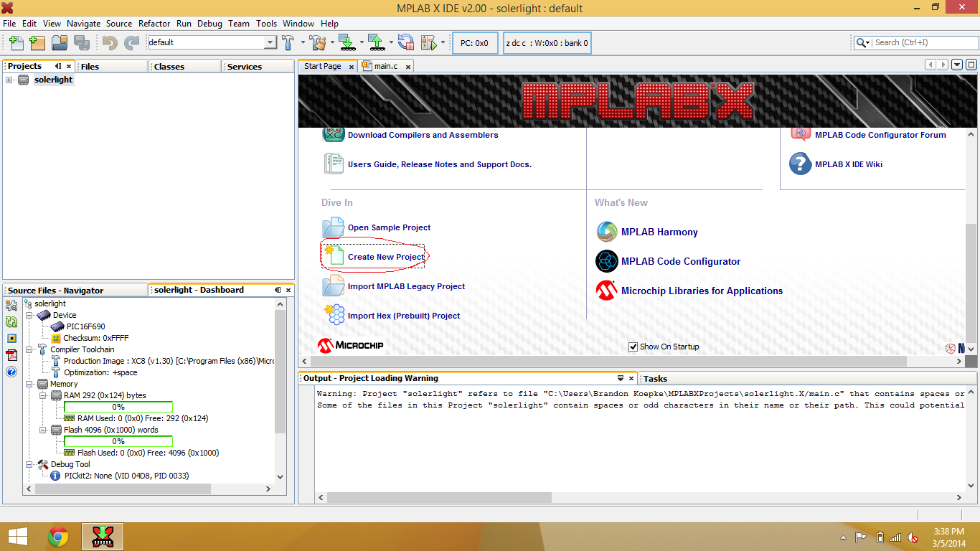This screenshot has width=980, height=551.
Task: Collapse the Device node in Dashboard
Action: [29, 315]
